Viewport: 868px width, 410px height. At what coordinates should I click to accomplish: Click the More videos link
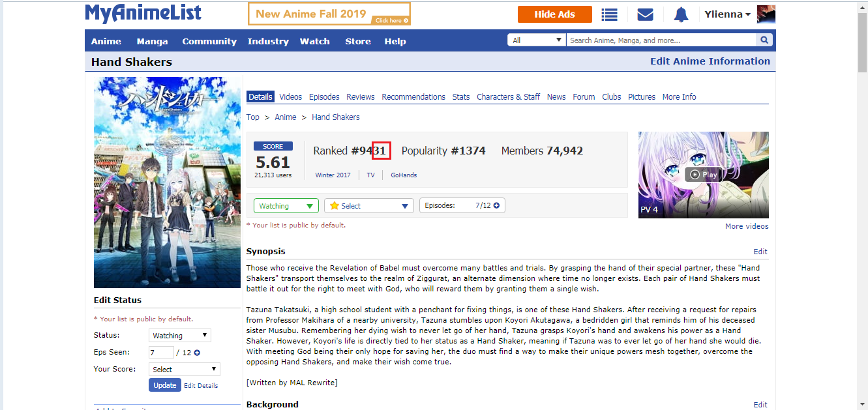point(747,226)
